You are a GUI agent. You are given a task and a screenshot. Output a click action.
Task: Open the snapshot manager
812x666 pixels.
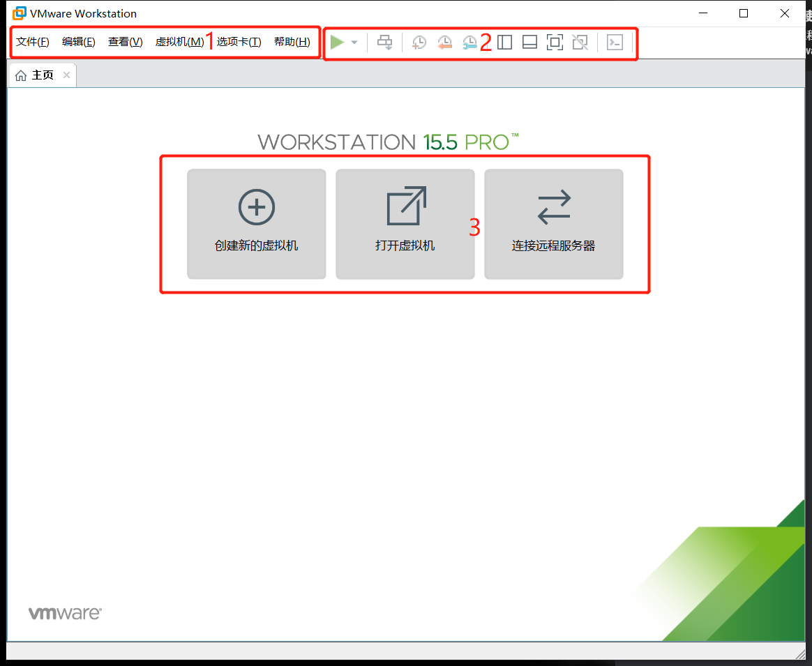tap(471, 43)
